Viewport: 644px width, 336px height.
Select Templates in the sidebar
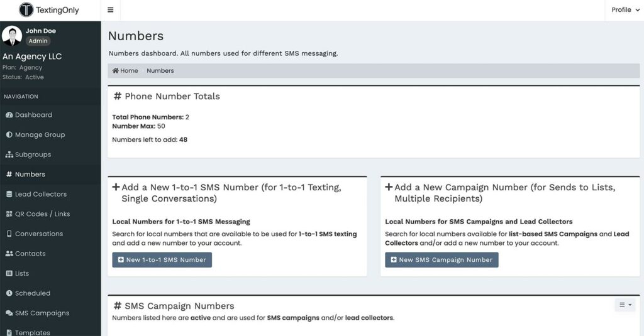point(32,332)
